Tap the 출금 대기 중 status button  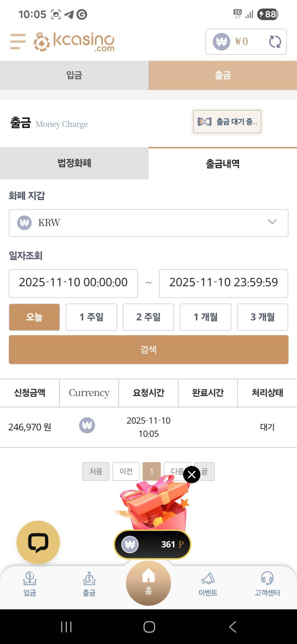pos(227,122)
